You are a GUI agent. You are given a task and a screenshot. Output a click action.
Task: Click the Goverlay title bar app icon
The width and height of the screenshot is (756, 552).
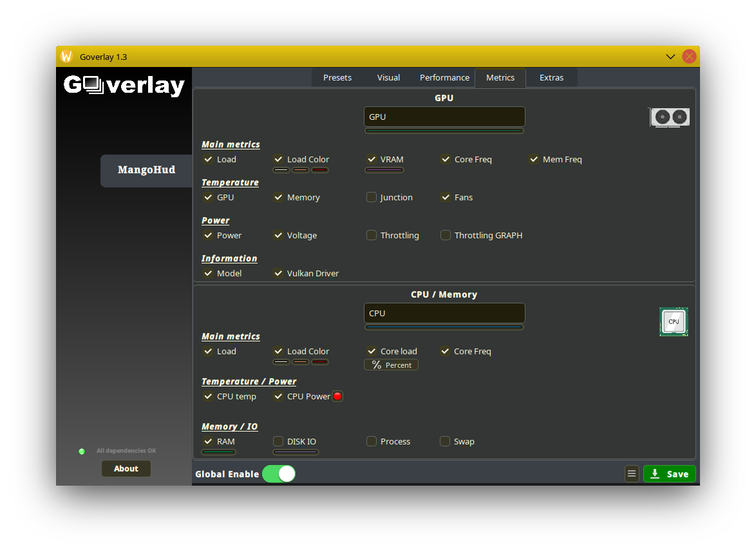point(66,57)
